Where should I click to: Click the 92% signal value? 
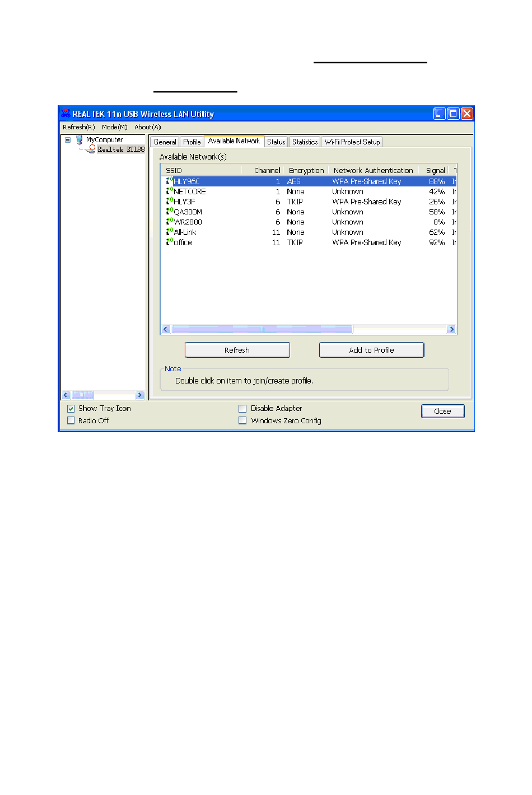click(x=437, y=242)
